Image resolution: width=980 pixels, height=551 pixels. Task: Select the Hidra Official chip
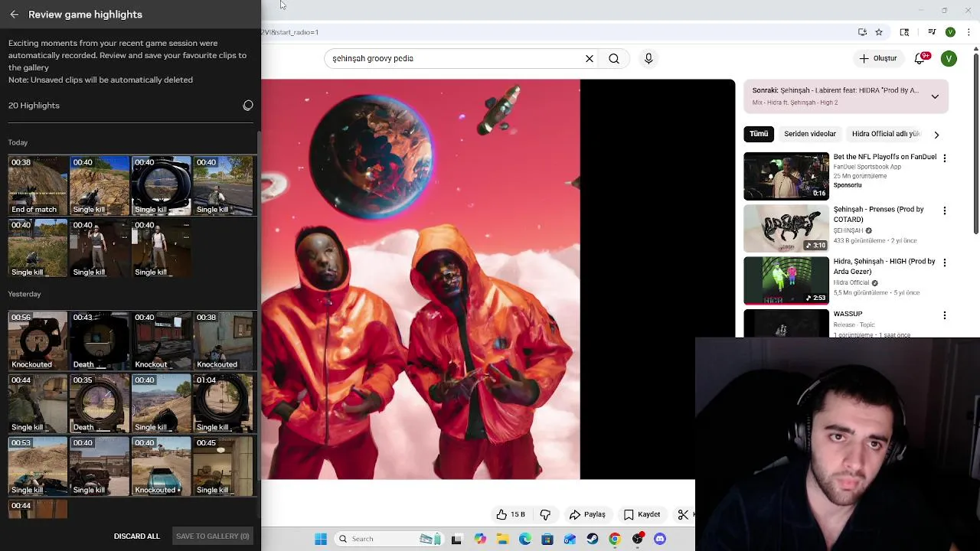point(885,134)
